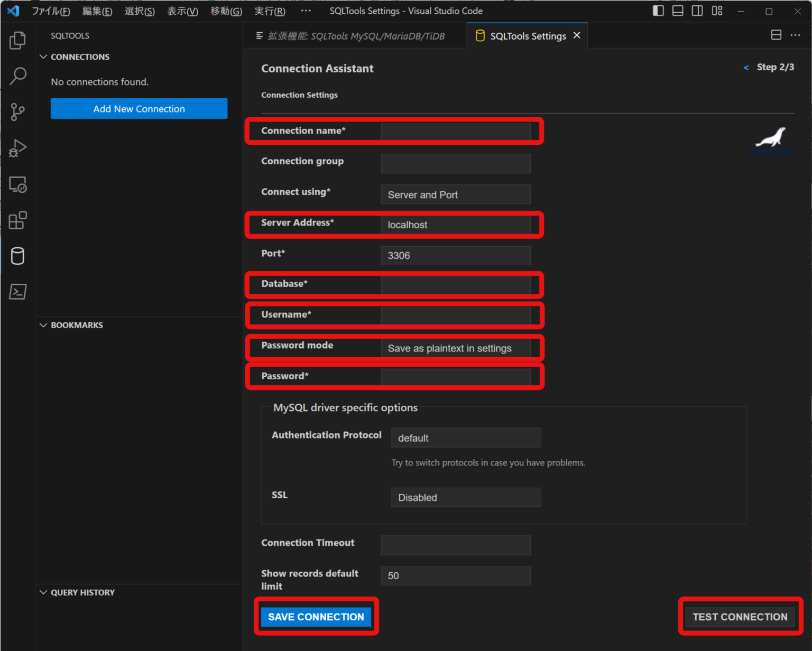
Task: Open the Explorer sidebar icon
Action: pyautogui.click(x=17, y=40)
